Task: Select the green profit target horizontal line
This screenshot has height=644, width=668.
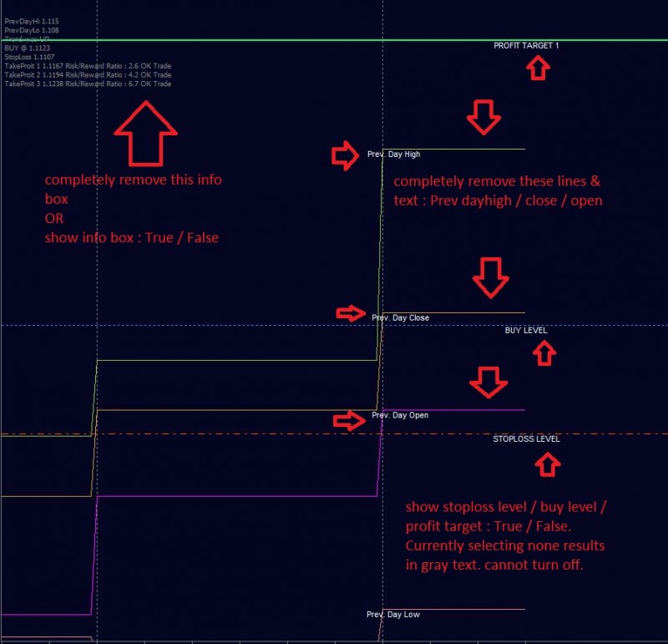Action: point(334,40)
